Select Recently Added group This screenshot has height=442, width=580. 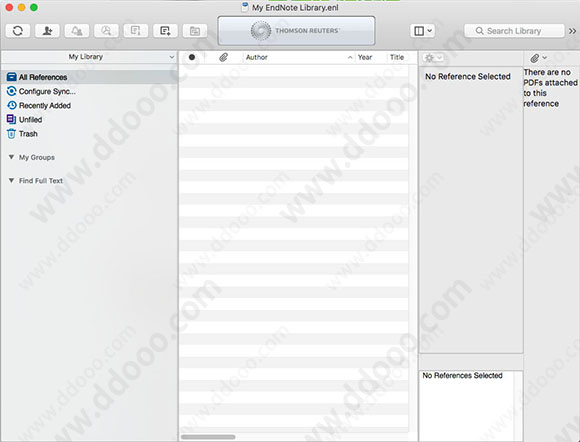[45, 105]
